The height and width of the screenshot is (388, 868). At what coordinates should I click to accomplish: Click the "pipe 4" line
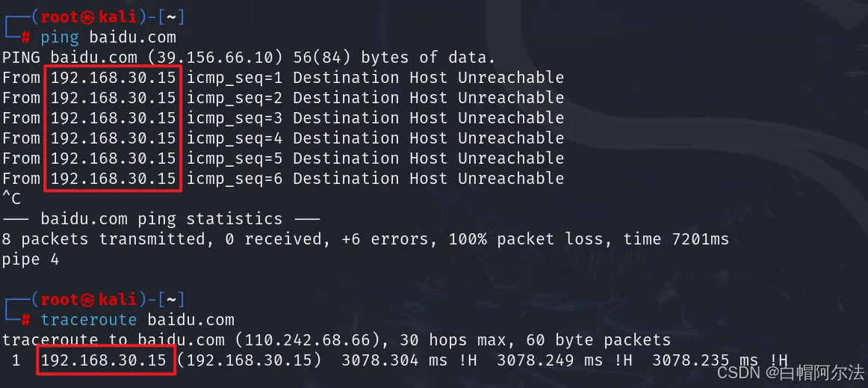(x=31, y=259)
